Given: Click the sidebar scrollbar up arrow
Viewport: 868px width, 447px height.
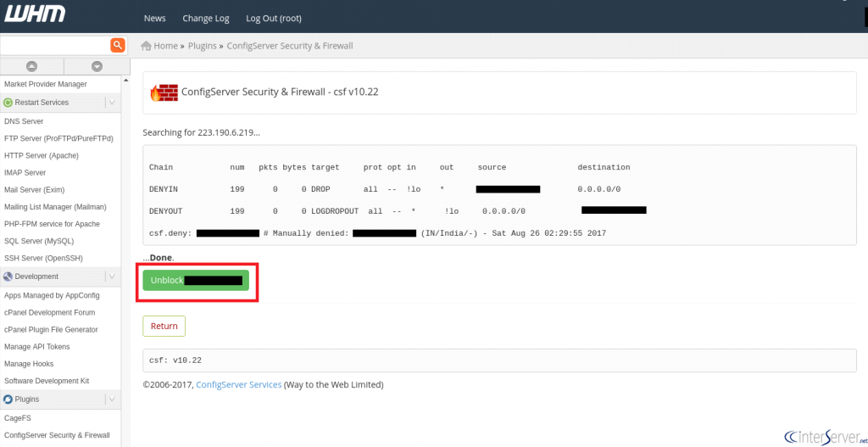Looking at the screenshot, I should [125, 81].
